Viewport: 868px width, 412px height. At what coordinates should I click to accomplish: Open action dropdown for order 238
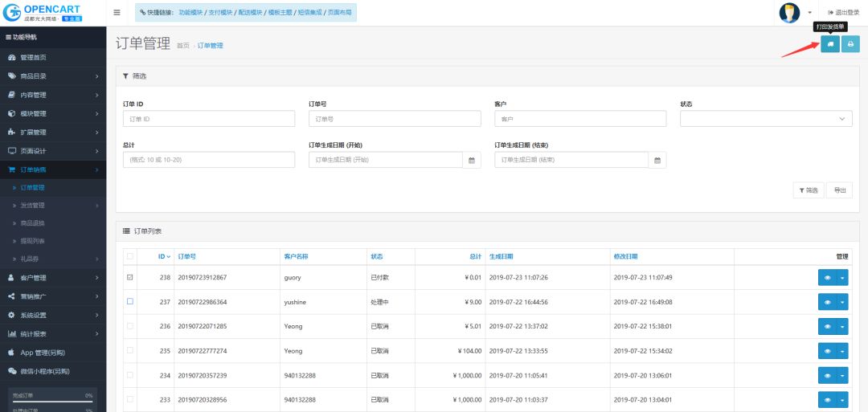pyautogui.click(x=842, y=278)
